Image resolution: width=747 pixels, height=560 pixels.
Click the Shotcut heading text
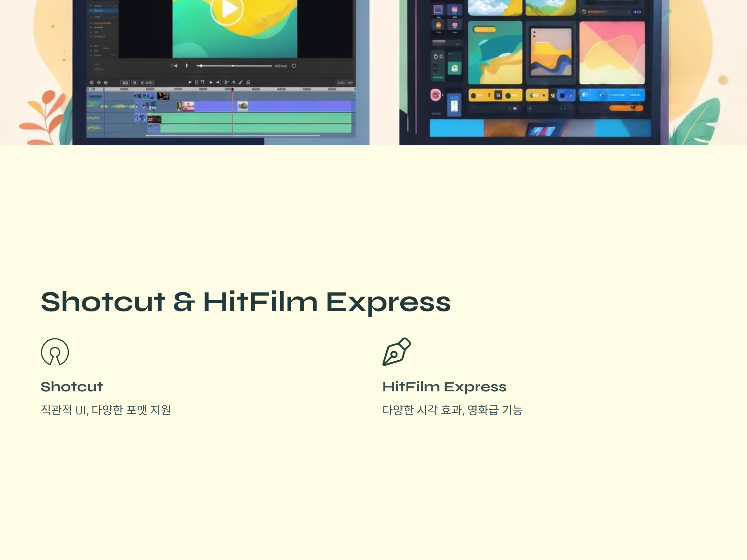coord(72,387)
